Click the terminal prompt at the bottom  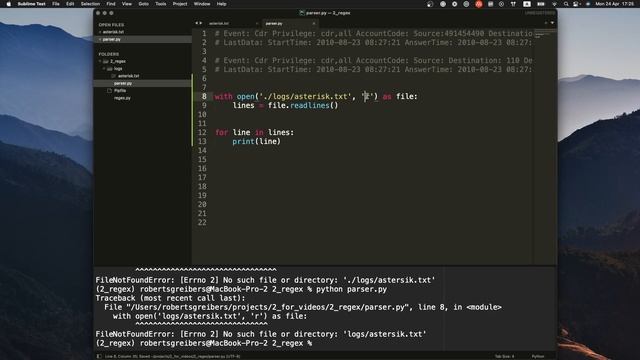(x=204, y=343)
